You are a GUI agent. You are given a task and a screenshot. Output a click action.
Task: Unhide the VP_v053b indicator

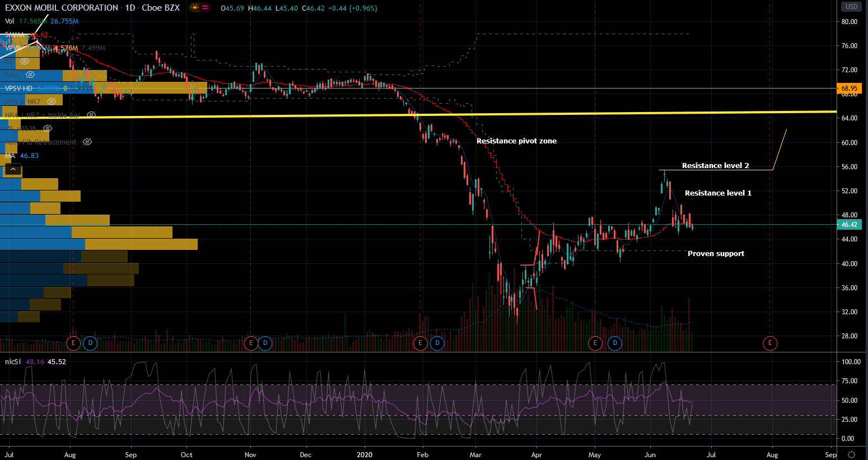48,128
